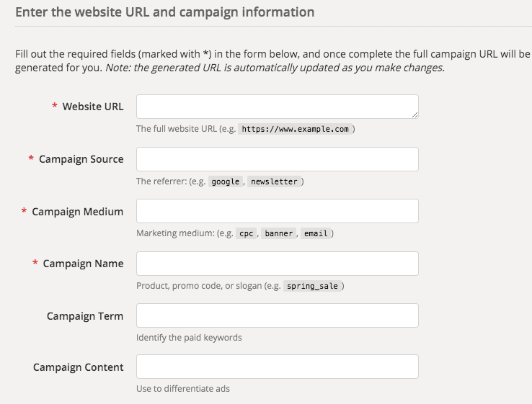Click the red asterisk beside Campaign Name

[35, 264]
